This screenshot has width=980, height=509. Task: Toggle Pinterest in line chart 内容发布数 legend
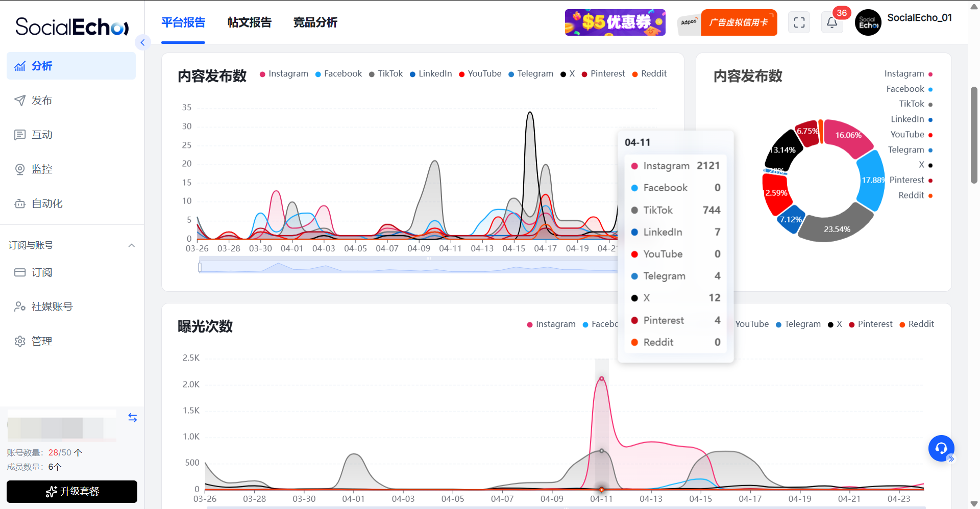pyautogui.click(x=603, y=74)
